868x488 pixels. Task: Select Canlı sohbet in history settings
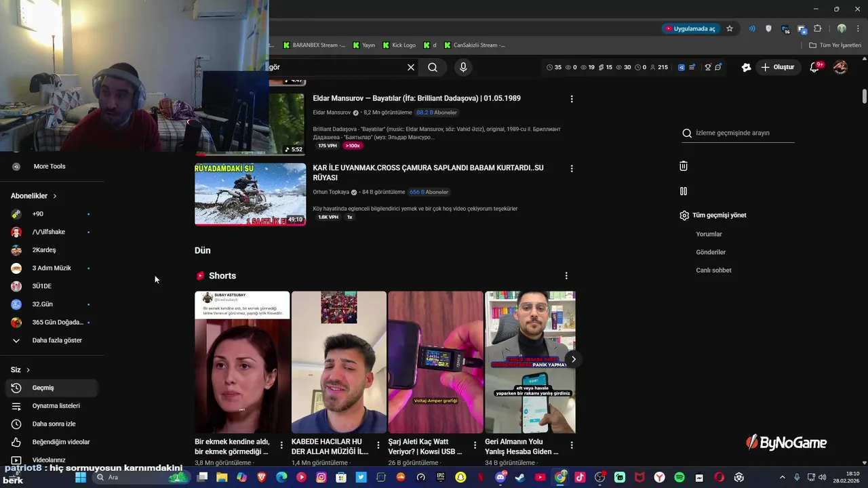(x=713, y=270)
